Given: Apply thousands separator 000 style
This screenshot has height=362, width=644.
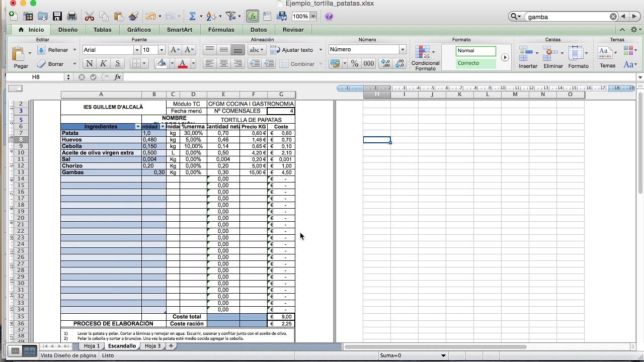Looking at the screenshot, I should 369,63.
